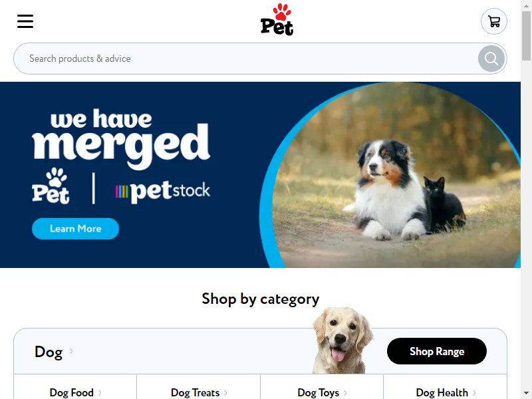
Task: Open the hamburger navigation menu
Action: (x=25, y=21)
